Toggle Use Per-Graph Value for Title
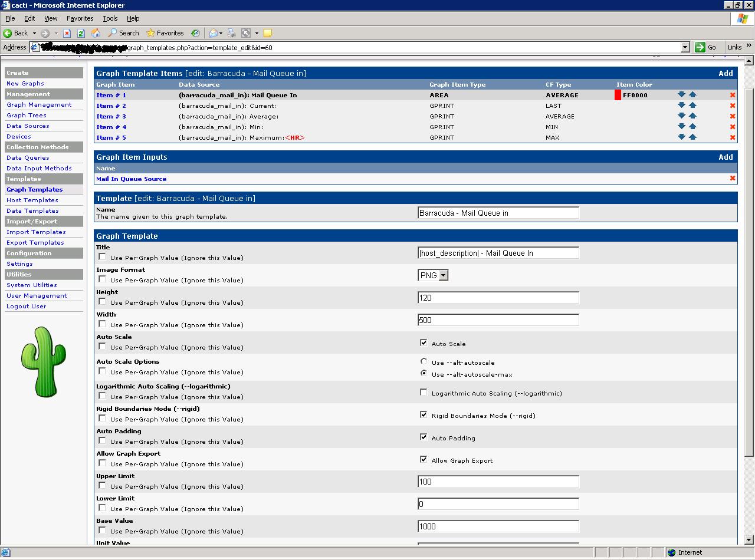Viewport: 755px width, 560px height. (x=103, y=257)
